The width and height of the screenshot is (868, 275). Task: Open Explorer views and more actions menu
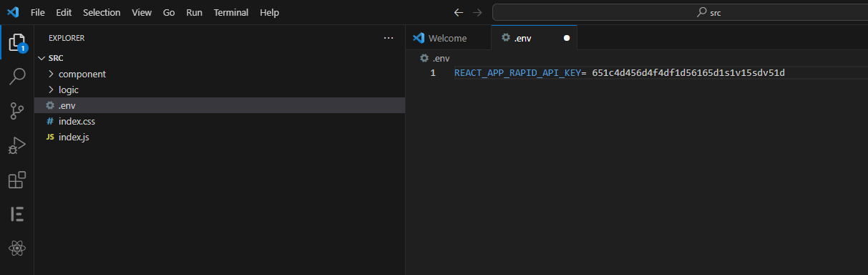pyautogui.click(x=389, y=38)
